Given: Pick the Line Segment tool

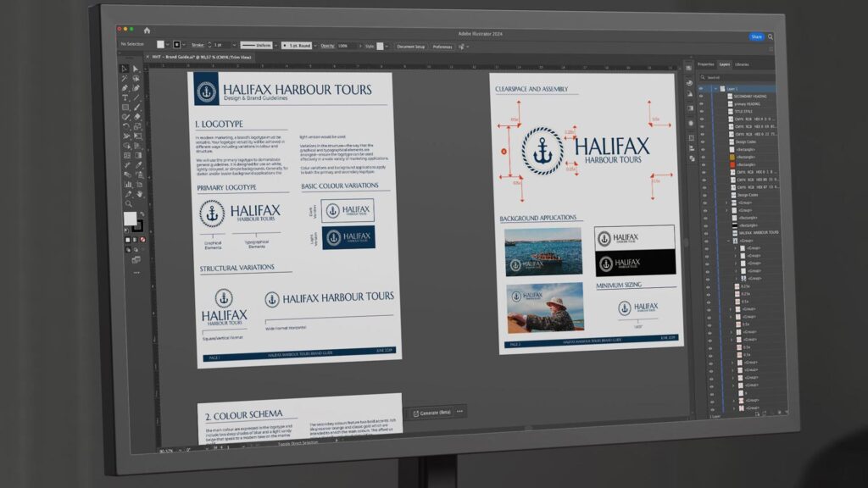Looking at the screenshot, I should click(136, 97).
